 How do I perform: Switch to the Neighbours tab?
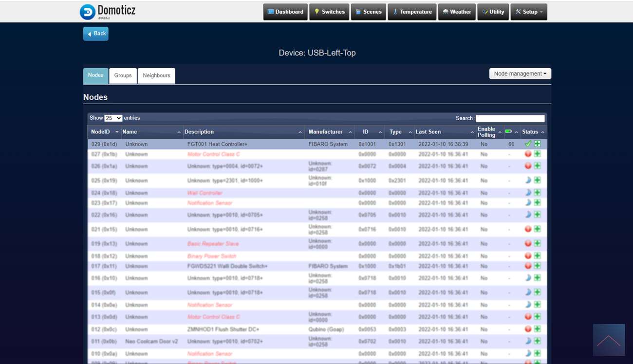point(156,75)
